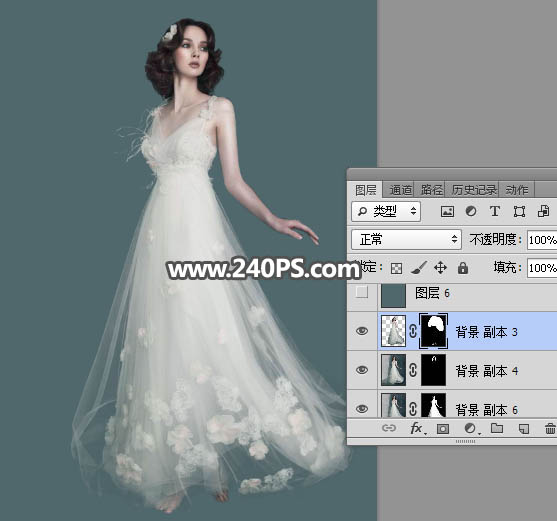Click the link layers icon at panel bottom
This screenshot has height=521, width=557.
tap(389, 428)
